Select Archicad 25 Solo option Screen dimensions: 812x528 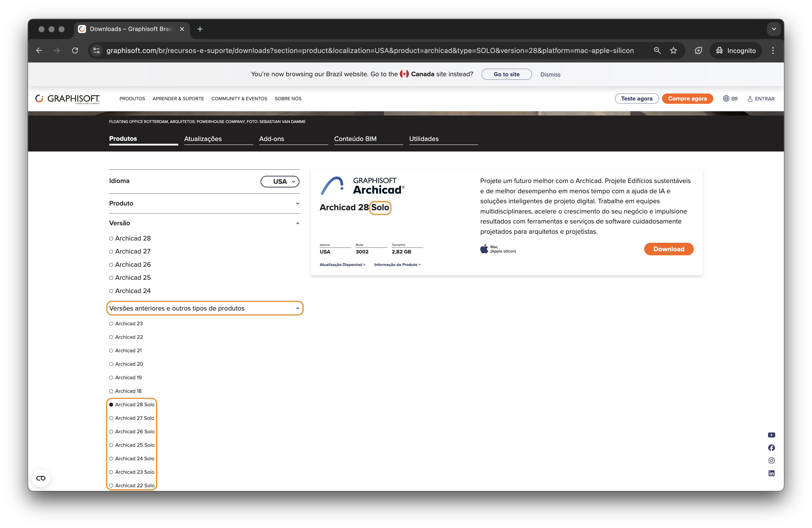coord(132,445)
